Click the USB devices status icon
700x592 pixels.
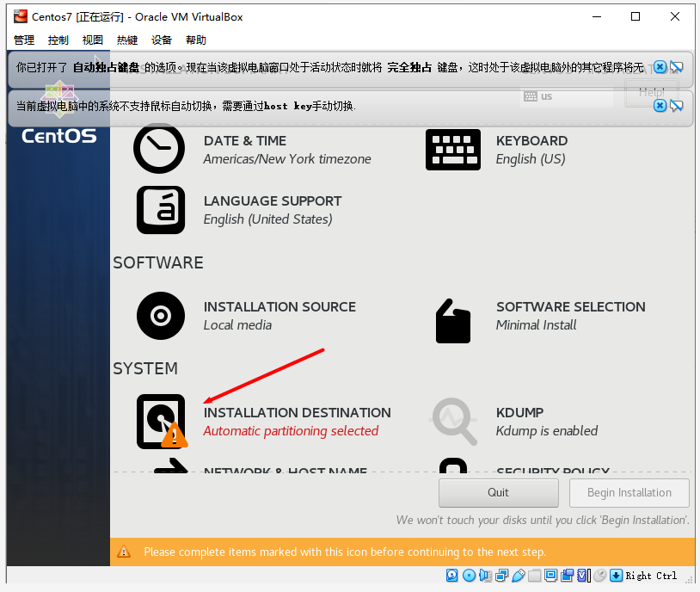pos(519,576)
